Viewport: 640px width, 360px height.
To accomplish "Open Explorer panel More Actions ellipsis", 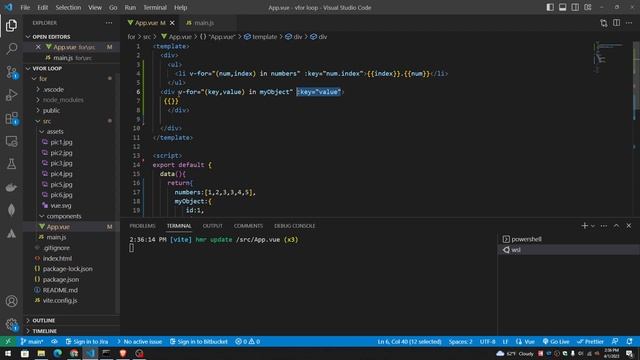I will pyautogui.click(x=109, y=23).
